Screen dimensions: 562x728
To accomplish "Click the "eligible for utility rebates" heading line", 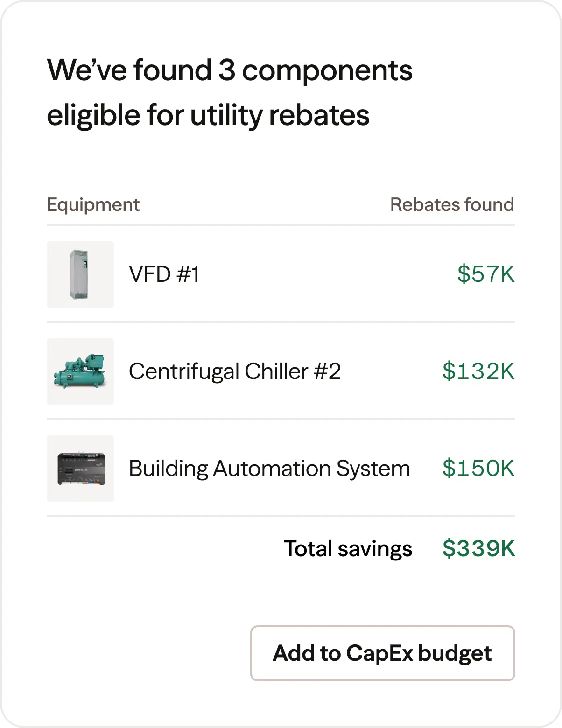I will coord(208,115).
